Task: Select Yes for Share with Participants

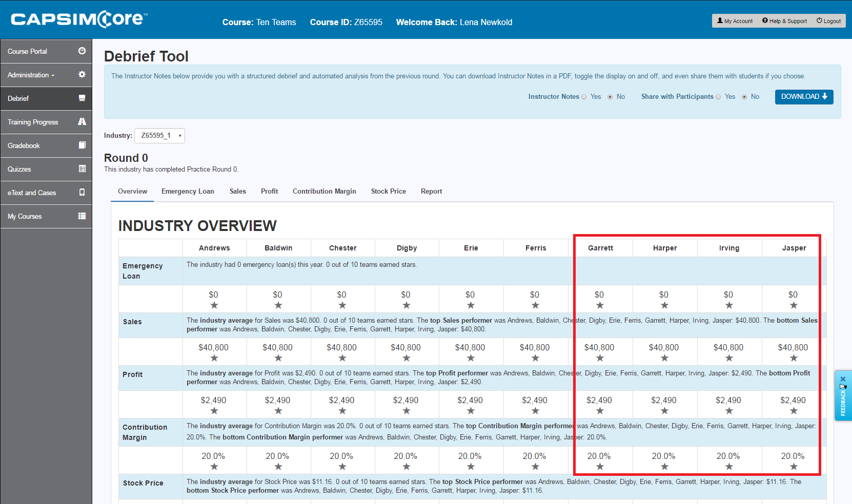Action: tap(718, 97)
